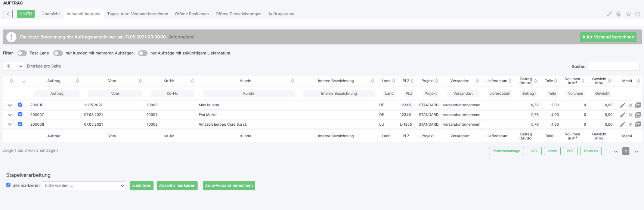The height and width of the screenshot is (210, 644).
Task: Click the Kunde column filter field
Action: click(x=248, y=94)
